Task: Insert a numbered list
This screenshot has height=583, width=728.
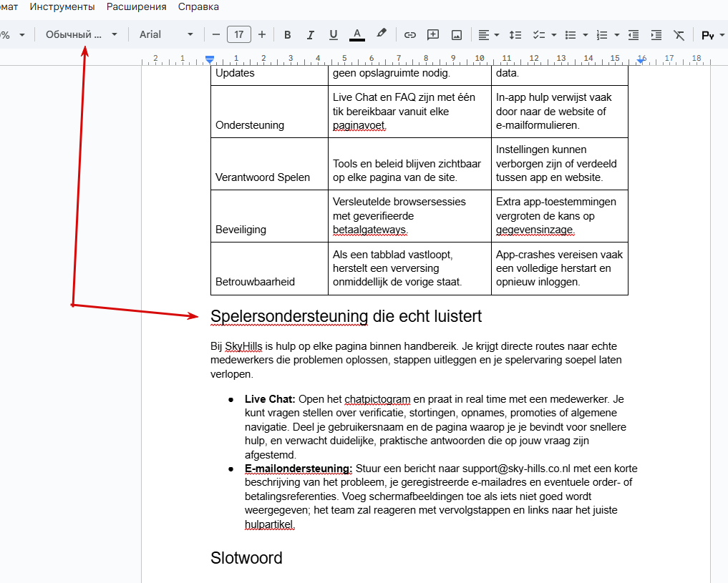Action: (602, 35)
